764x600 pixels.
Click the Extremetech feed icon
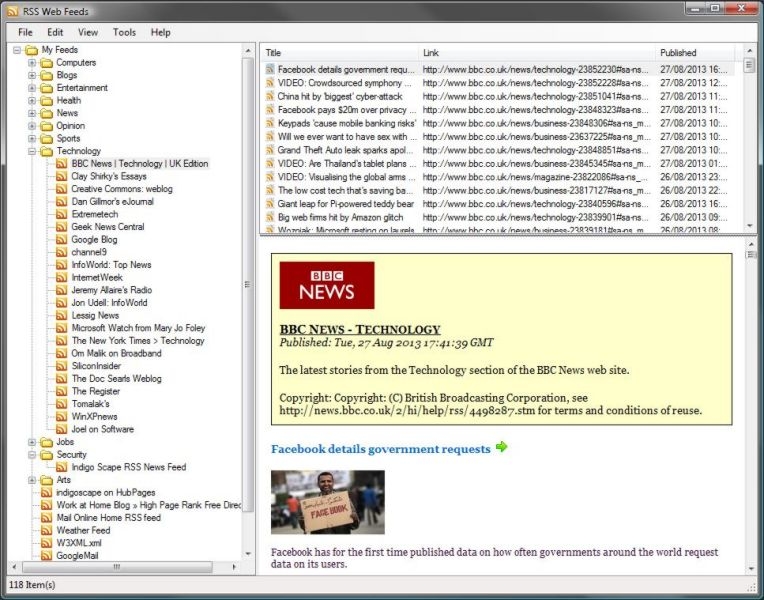click(61, 214)
